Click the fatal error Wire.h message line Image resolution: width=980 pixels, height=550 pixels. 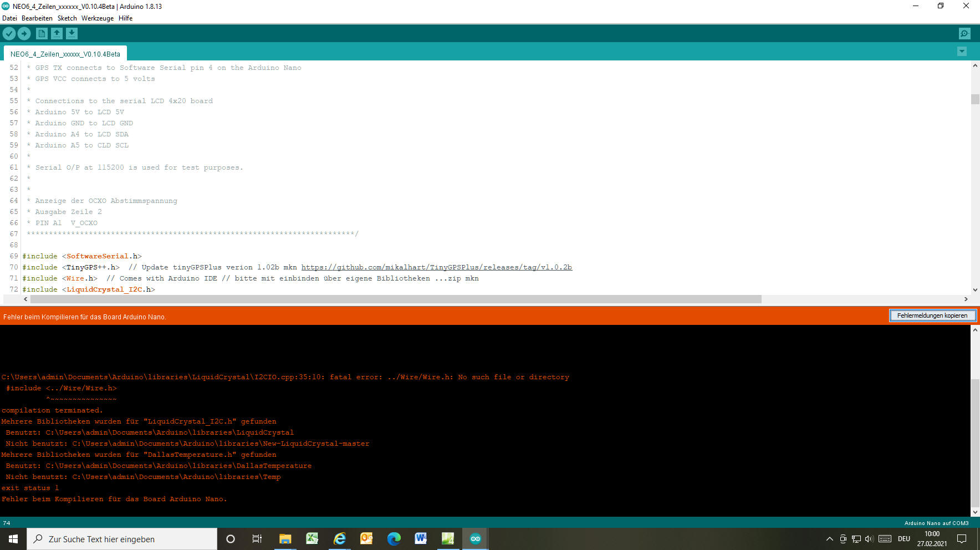point(285,377)
